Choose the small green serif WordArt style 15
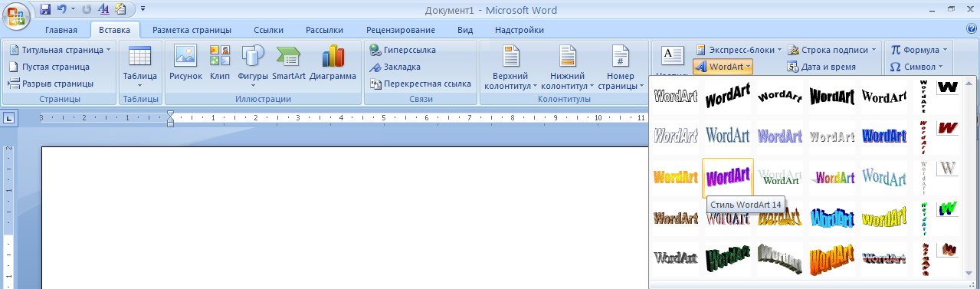980x289 pixels. tap(780, 177)
